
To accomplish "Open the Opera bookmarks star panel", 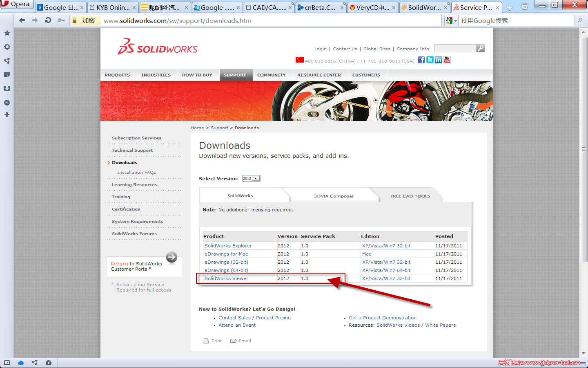I will [x=7, y=33].
